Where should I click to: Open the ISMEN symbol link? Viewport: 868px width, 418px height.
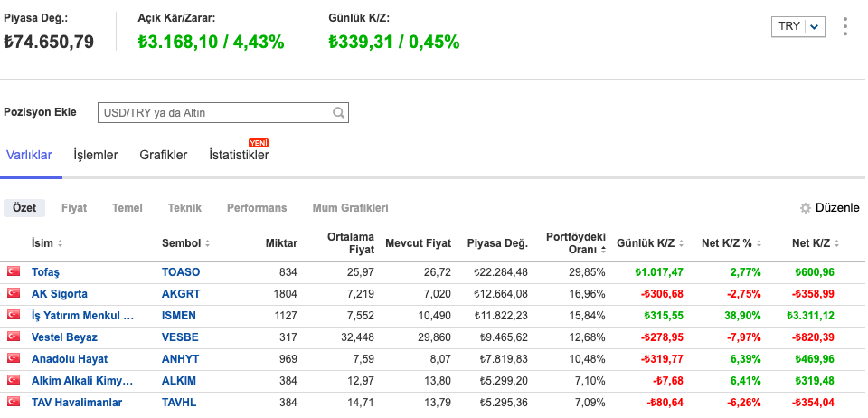tap(178, 315)
